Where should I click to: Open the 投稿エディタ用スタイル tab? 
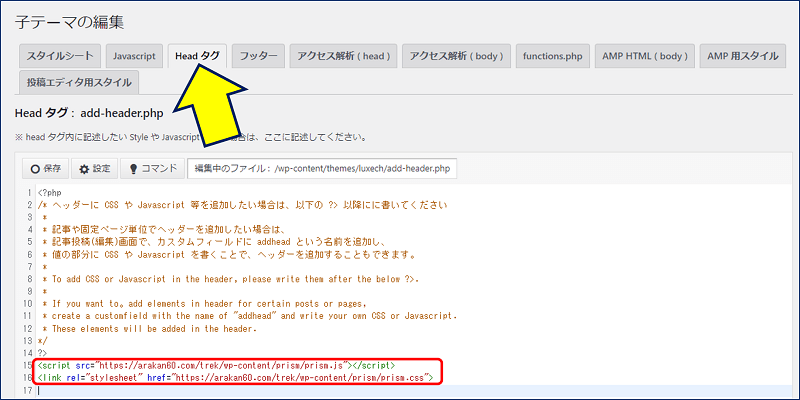[79, 82]
